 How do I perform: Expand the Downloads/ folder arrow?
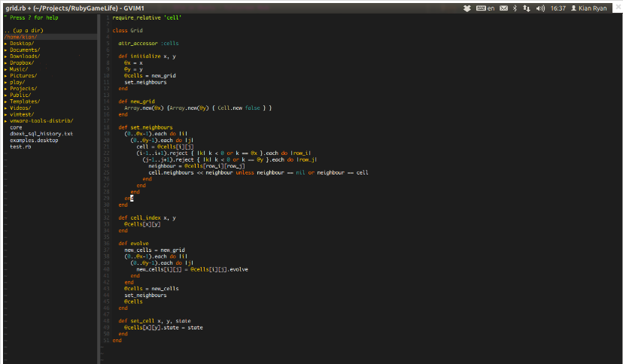[5, 56]
